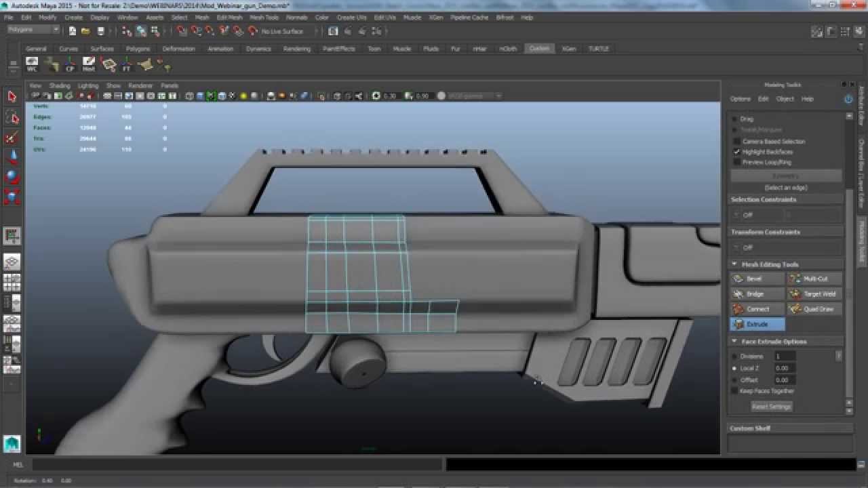This screenshot has height=488, width=868.
Task: Activate the Paint Selection tool
Action: coord(12,138)
